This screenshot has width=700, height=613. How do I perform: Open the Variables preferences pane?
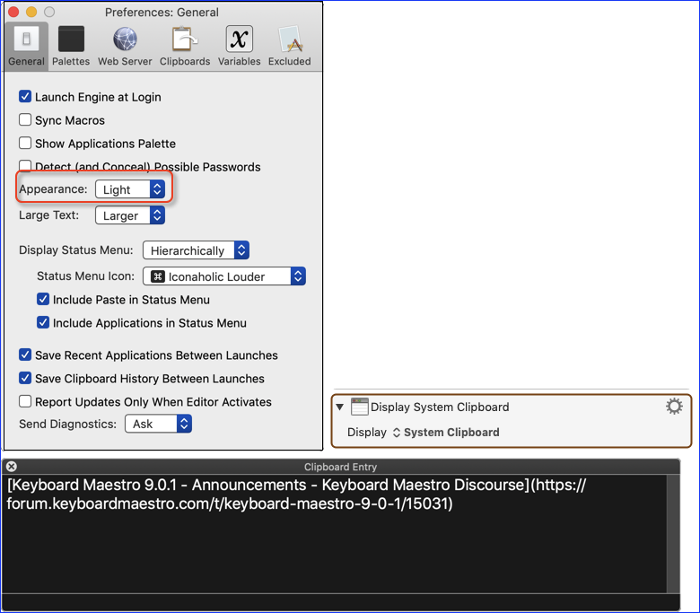(x=239, y=46)
